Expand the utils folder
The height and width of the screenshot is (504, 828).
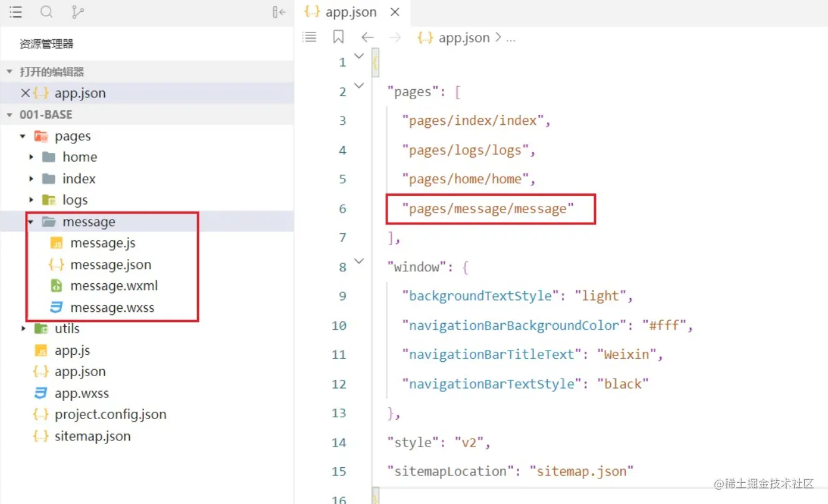click(x=24, y=329)
